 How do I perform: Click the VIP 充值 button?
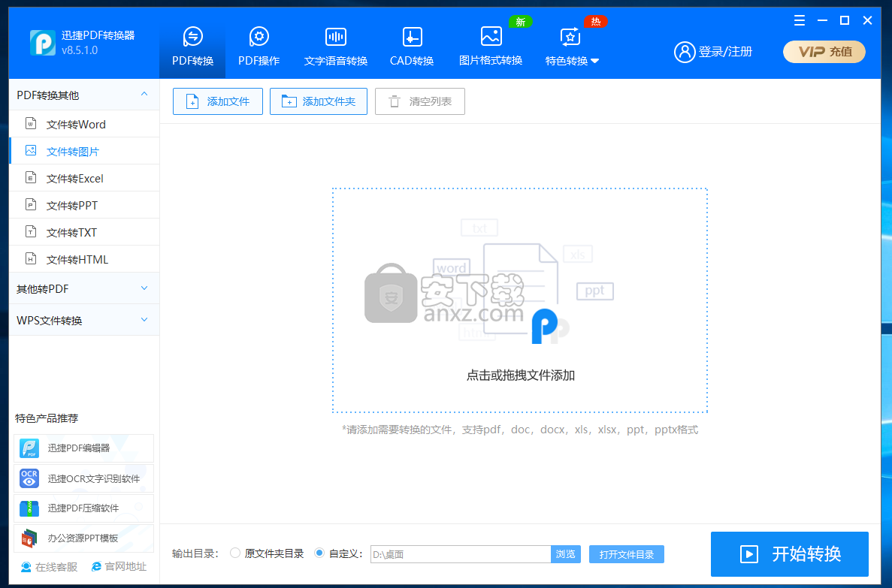824,52
